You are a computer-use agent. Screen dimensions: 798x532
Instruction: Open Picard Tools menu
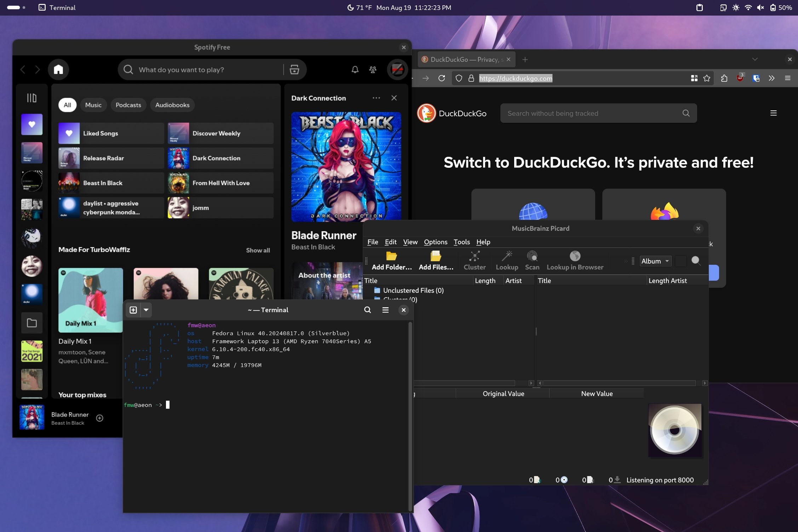(x=461, y=242)
